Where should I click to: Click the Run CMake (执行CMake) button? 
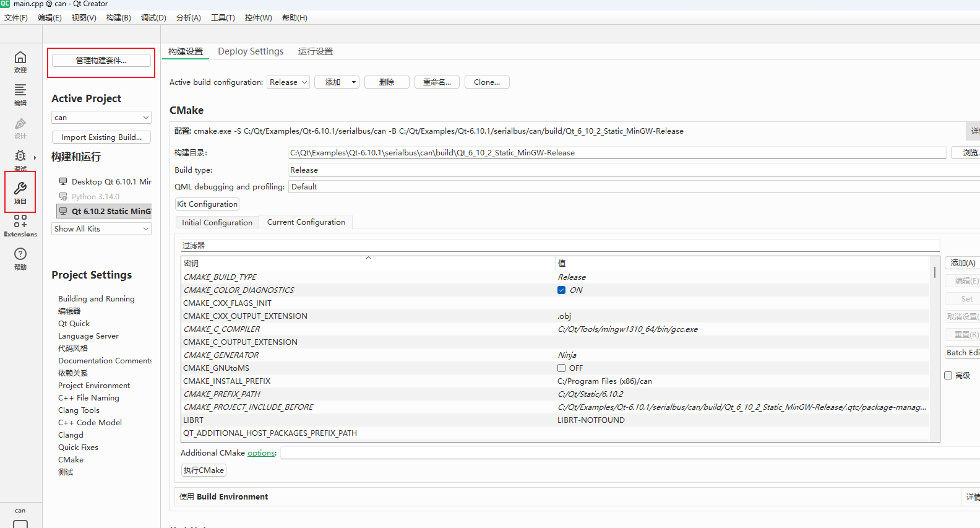tap(204, 470)
